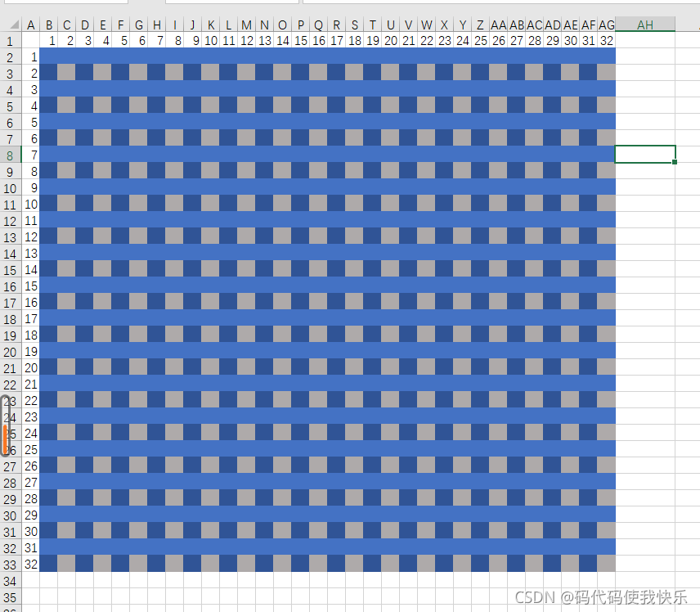Select column W header
Viewport: 700px width, 612px height.
click(426, 25)
